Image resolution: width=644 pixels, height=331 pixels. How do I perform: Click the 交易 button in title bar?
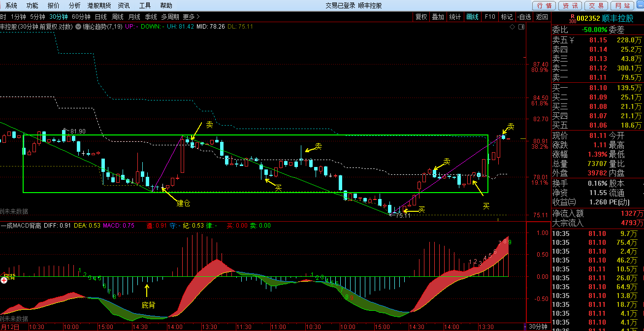[596, 5]
